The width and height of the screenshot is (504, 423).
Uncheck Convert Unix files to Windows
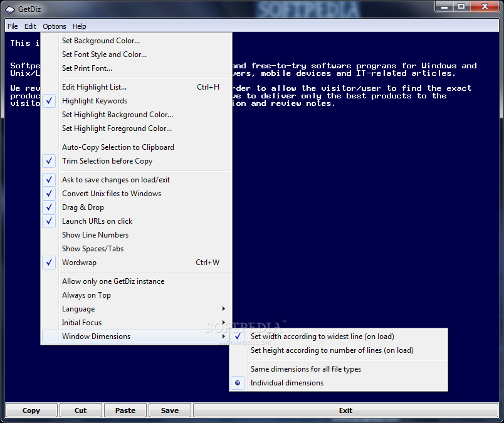click(137, 194)
